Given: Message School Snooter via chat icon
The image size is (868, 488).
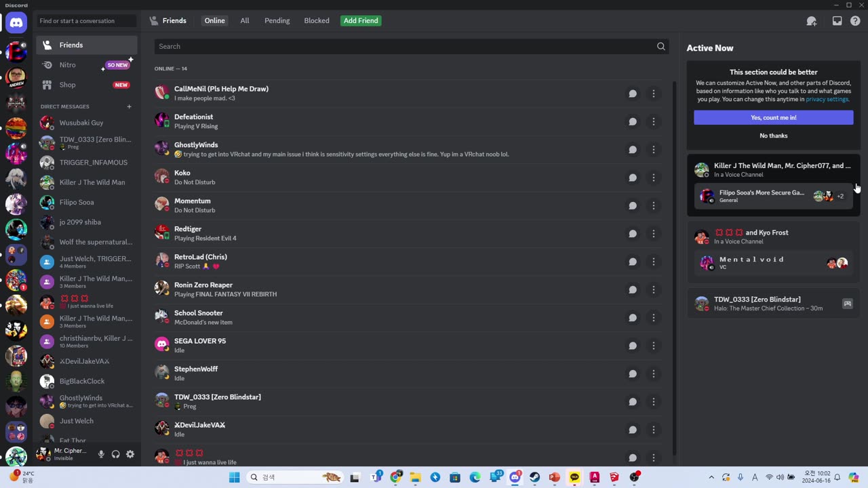Looking at the screenshot, I should tap(633, 318).
